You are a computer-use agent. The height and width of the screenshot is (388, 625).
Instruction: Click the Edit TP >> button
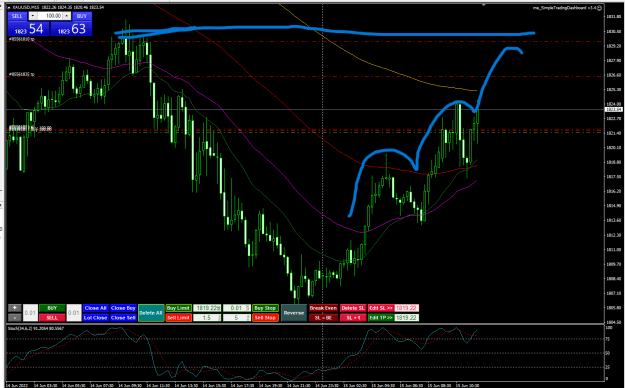(x=381, y=318)
